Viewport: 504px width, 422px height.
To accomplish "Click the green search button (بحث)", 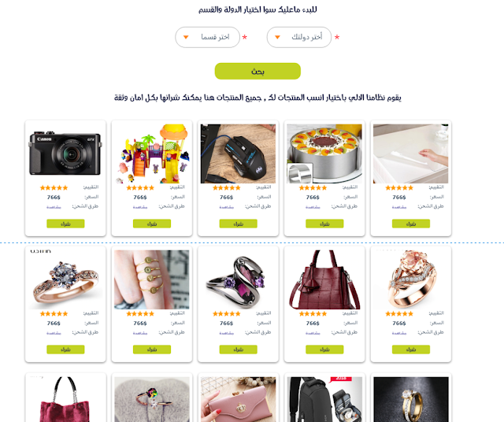I will tap(258, 71).
